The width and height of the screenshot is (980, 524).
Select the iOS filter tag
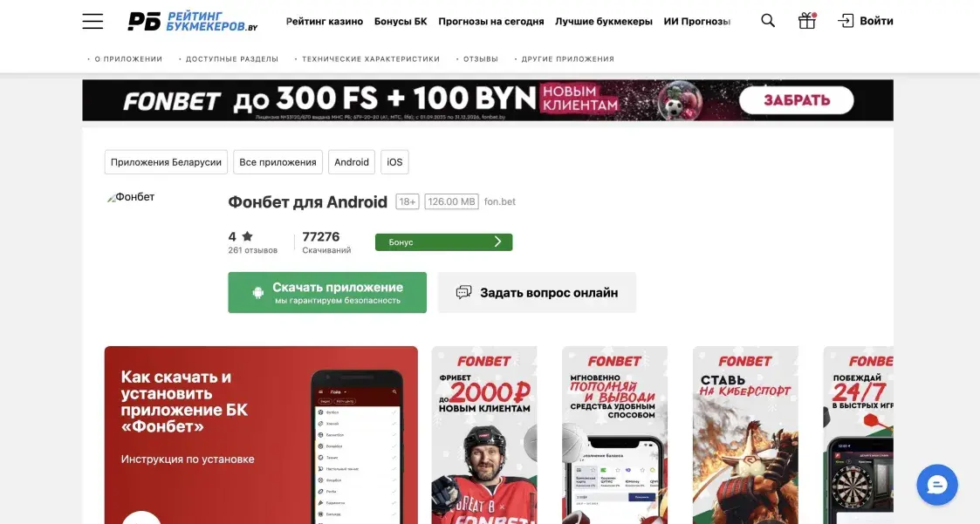394,162
